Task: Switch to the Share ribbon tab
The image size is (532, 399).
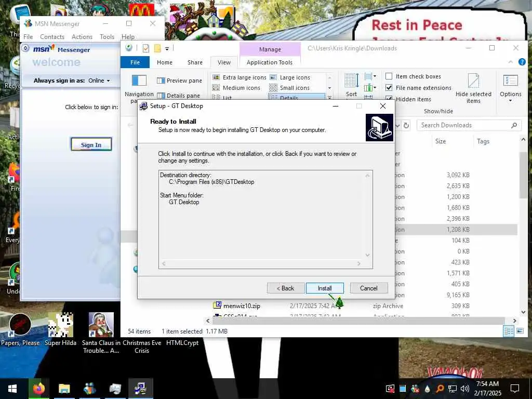Action: 195,62
